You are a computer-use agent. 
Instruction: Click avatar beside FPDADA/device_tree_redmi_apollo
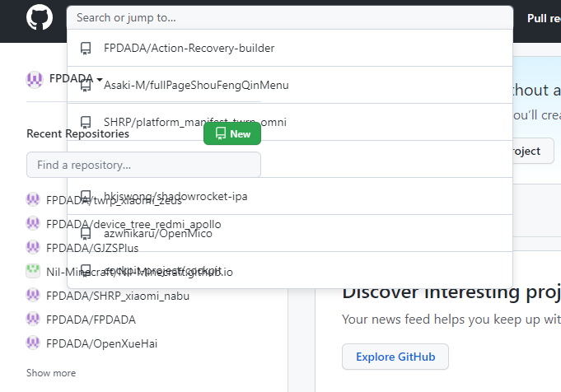pos(33,223)
